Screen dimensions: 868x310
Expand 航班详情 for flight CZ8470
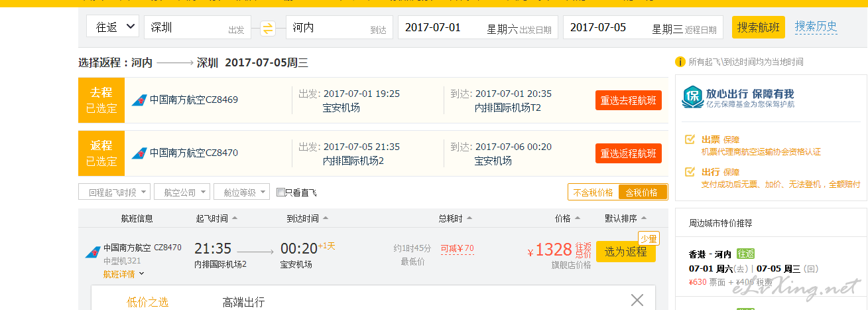pos(123,274)
